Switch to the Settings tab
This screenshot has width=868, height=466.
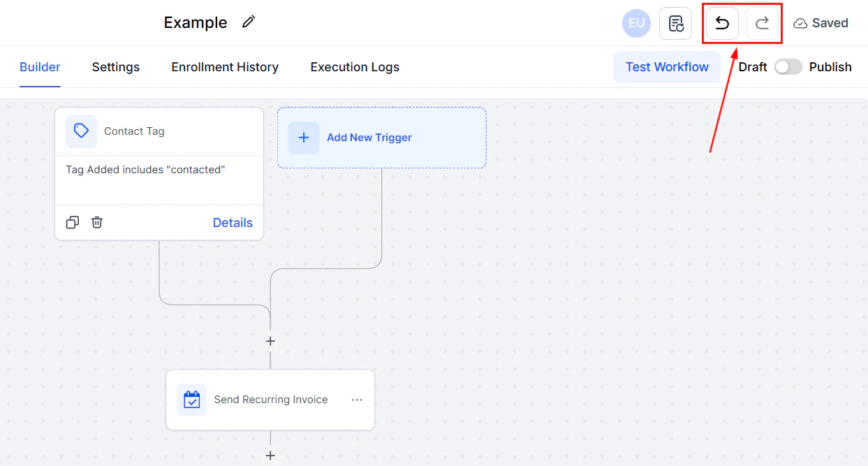pyautogui.click(x=115, y=66)
